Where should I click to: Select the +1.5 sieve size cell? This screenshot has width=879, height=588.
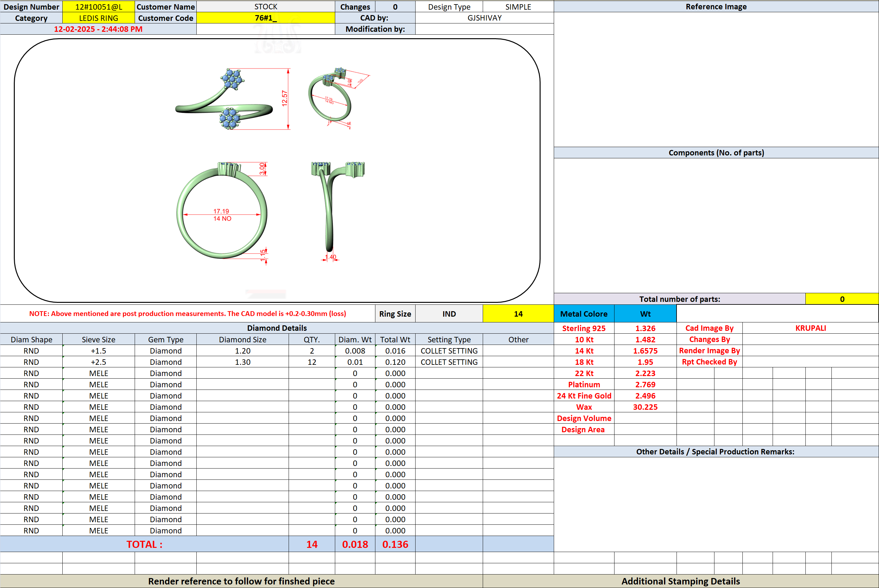[x=98, y=351]
